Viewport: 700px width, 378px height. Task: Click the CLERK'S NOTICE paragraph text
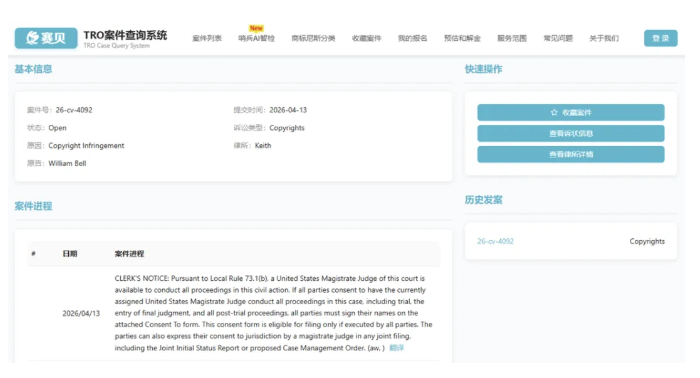coord(273,313)
